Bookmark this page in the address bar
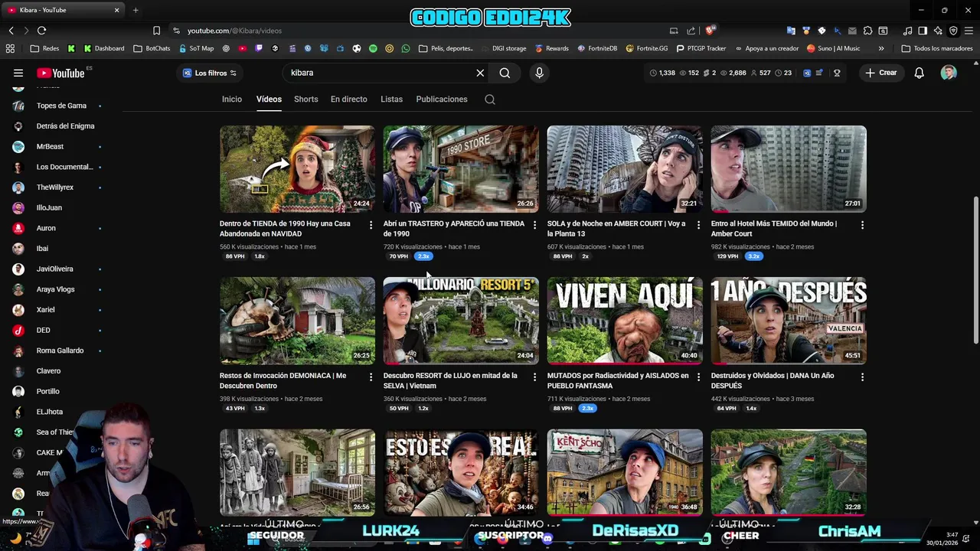The width and height of the screenshot is (980, 551). [x=156, y=31]
